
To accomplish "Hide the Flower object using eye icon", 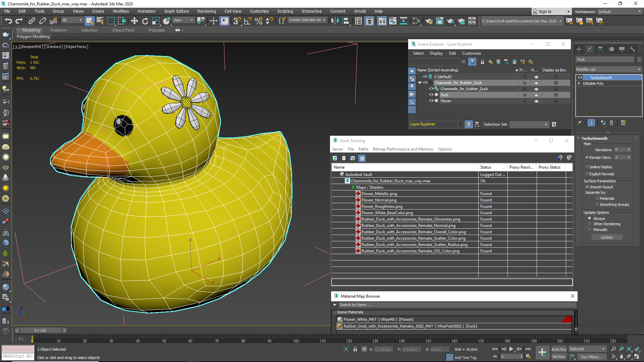I will coord(431,101).
